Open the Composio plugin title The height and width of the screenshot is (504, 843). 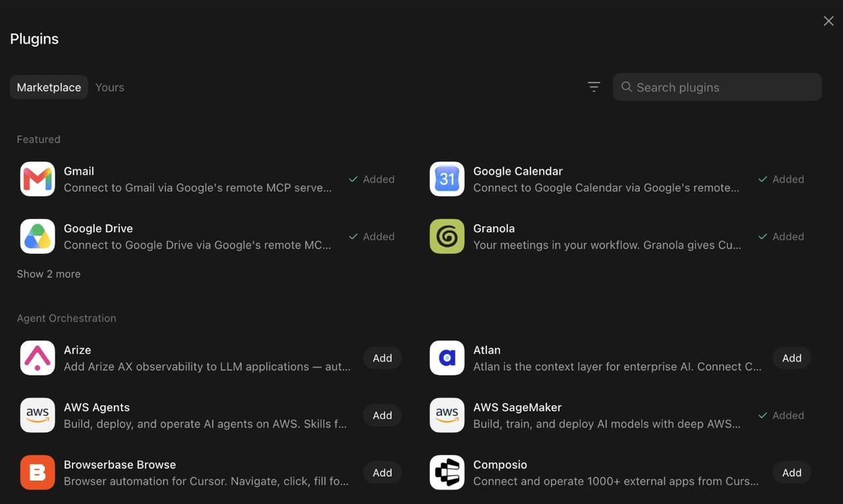(x=500, y=465)
